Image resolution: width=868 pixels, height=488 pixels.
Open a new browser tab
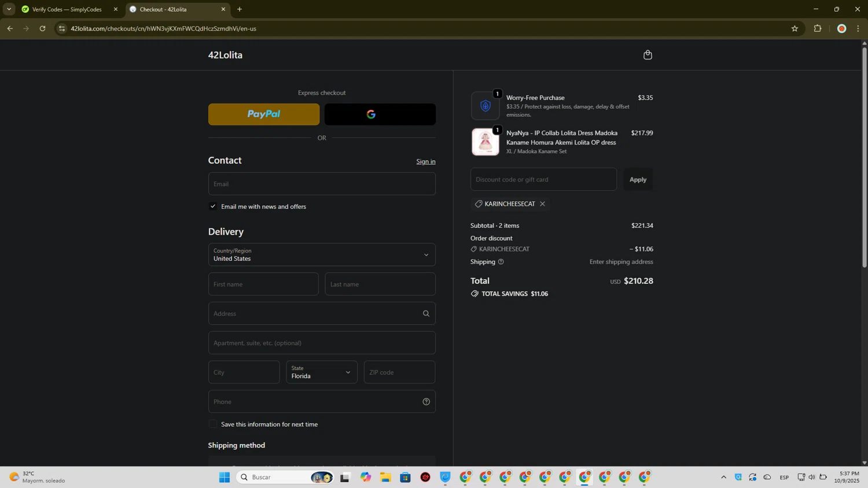pos(240,9)
